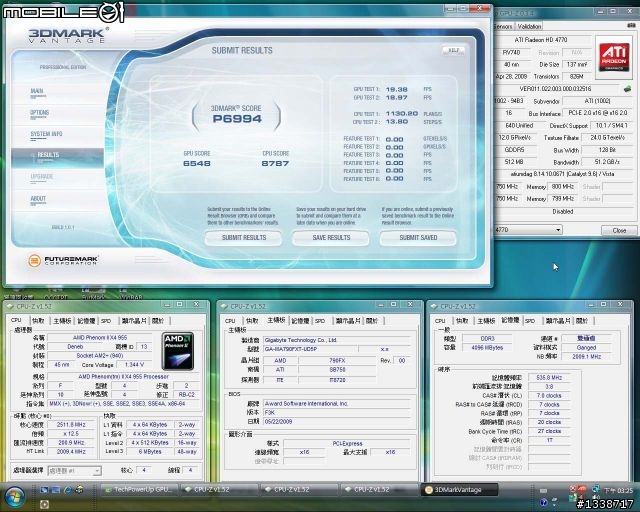
Task: Select the 快取 tab in the left CPU-Z window
Action: [x=38, y=321]
